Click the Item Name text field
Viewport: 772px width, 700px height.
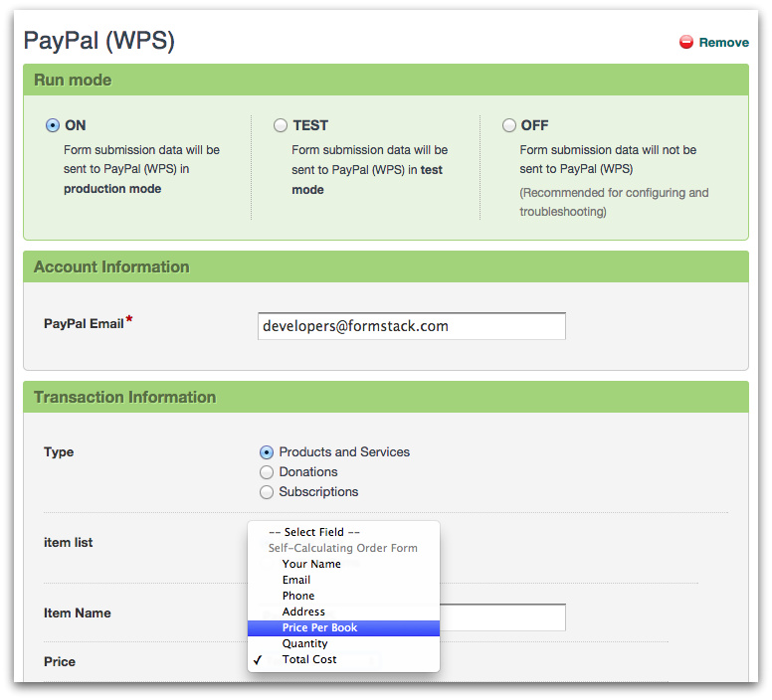pyautogui.click(x=502, y=616)
